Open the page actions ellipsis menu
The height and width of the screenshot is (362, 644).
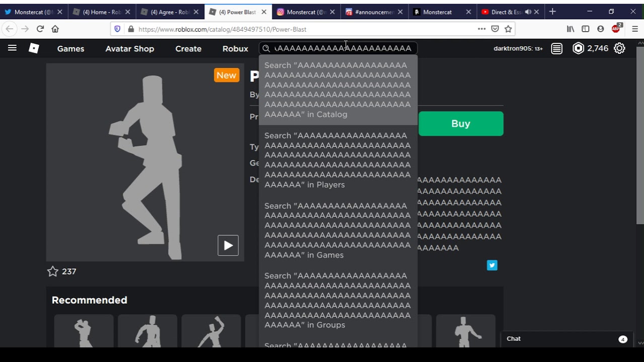pos(481,29)
